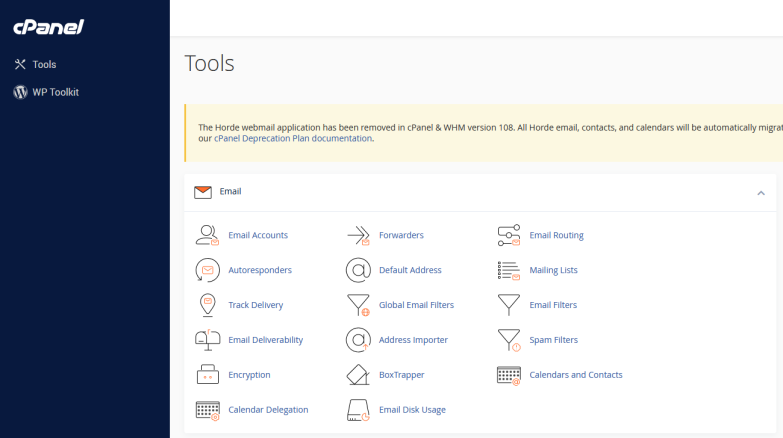Open the Default Address link
783x438 pixels.
[x=410, y=270]
